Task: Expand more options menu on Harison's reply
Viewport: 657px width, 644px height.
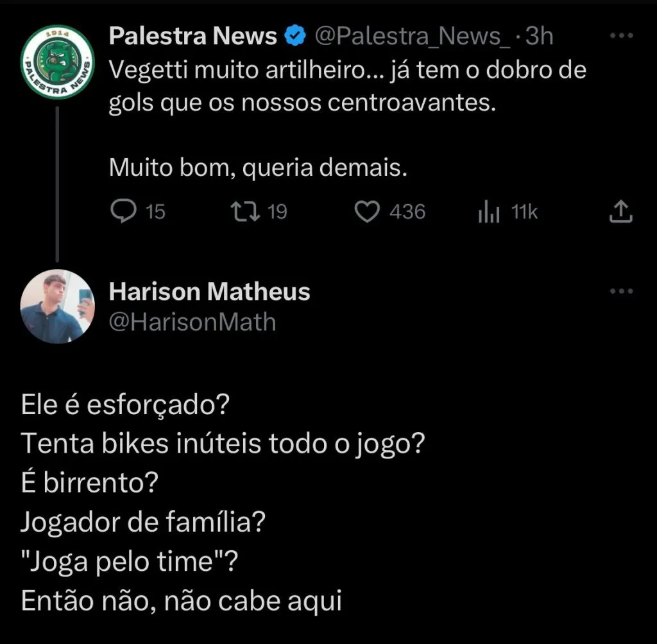Action: 620,292
